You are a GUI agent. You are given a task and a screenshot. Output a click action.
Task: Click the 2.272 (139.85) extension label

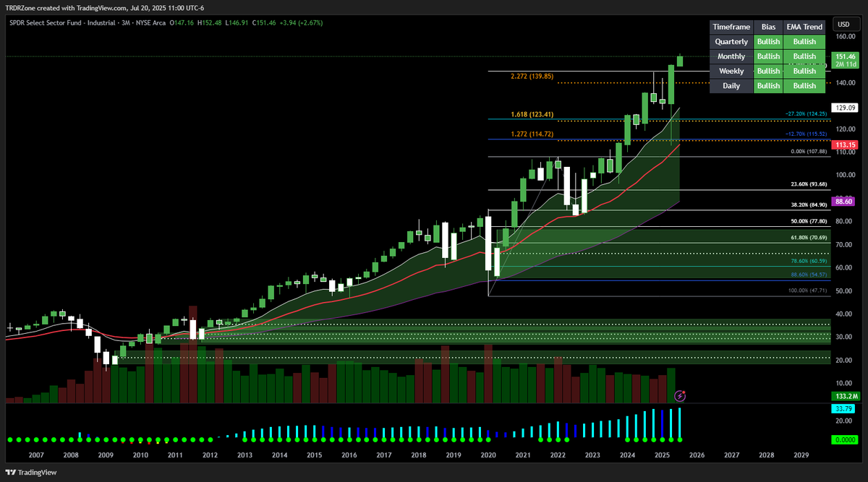(532, 77)
